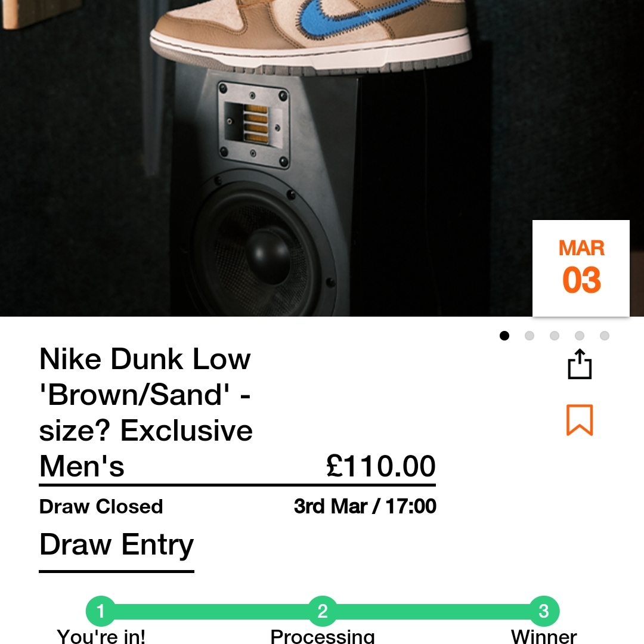Viewport: 644px width, 644px height.
Task: Switch to the third carousel dot
Action: point(555,336)
